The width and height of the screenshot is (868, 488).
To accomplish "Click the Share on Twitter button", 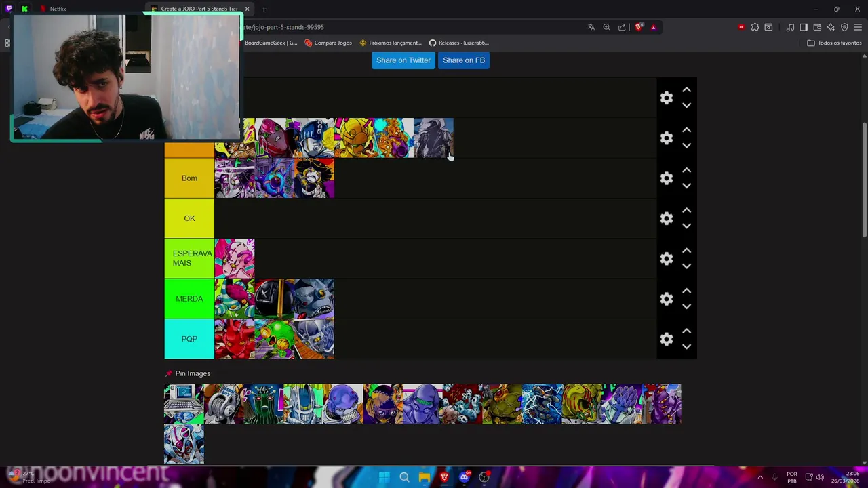I will coord(403,60).
